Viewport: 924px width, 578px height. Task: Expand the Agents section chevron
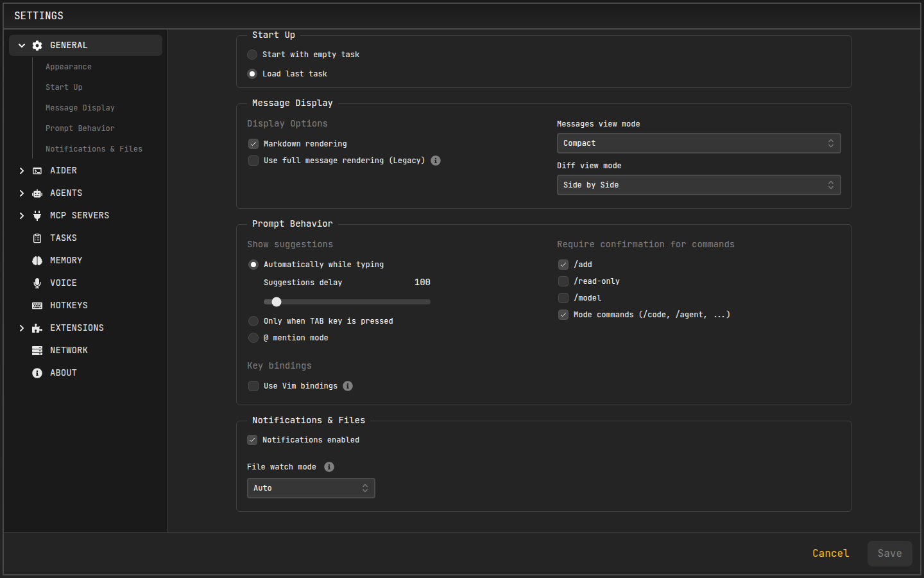point(22,193)
